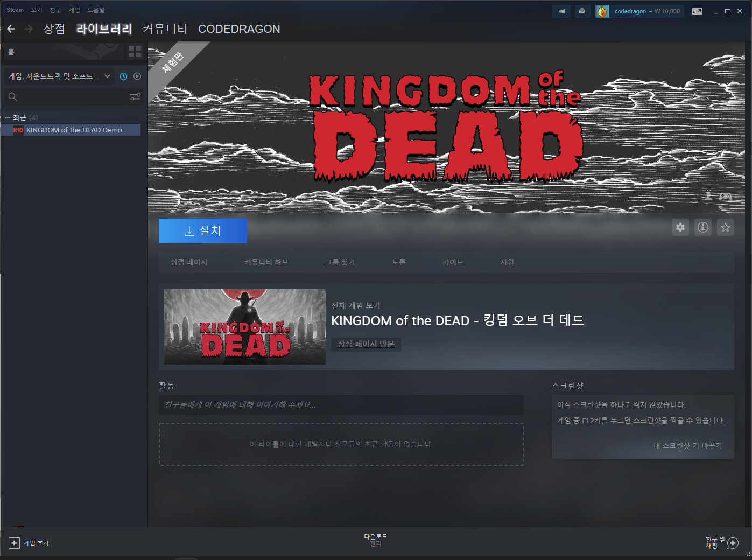Viewport: 752px width, 560px height.
Task: Click the KINGDOM of the DEAD thumbnail
Action: [245, 327]
